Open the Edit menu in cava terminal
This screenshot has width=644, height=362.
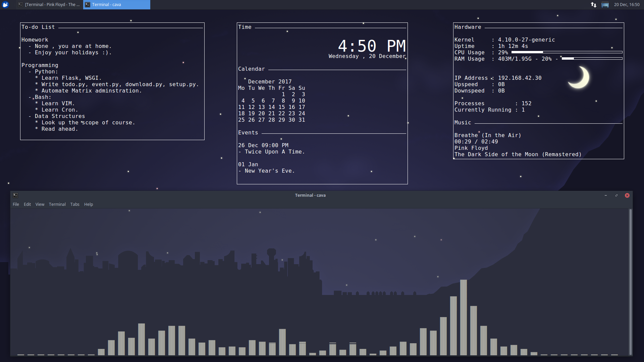point(27,204)
